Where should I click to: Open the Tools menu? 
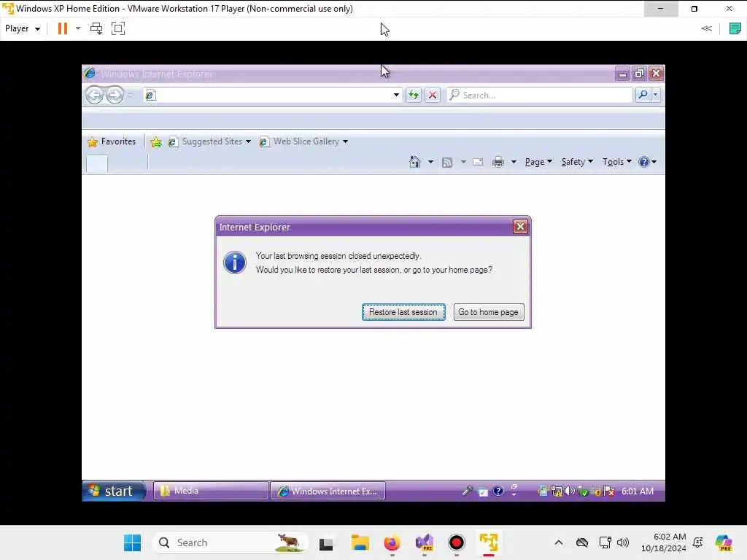(x=617, y=162)
